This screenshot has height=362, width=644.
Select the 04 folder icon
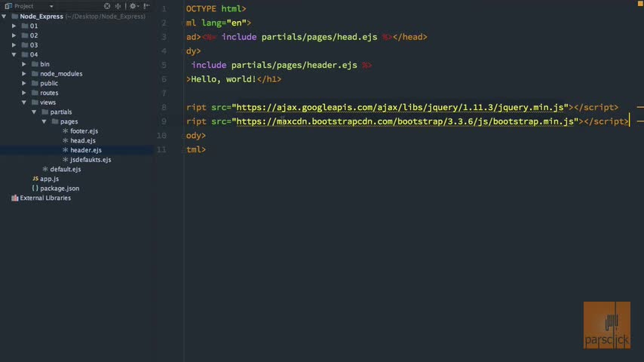point(25,54)
